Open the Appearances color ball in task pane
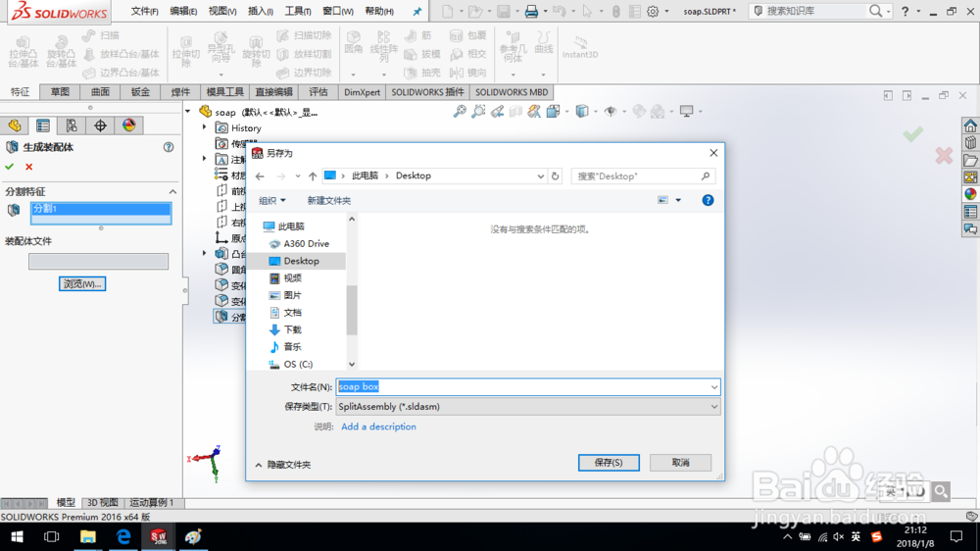The width and height of the screenshot is (980, 551). point(970,194)
